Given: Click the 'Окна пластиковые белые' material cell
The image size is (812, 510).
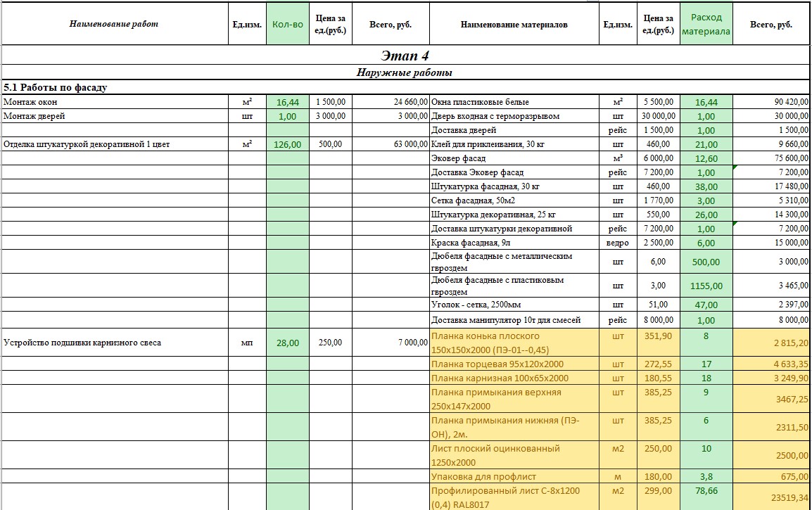Looking at the screenshot, I should click(x=514, y=102).
